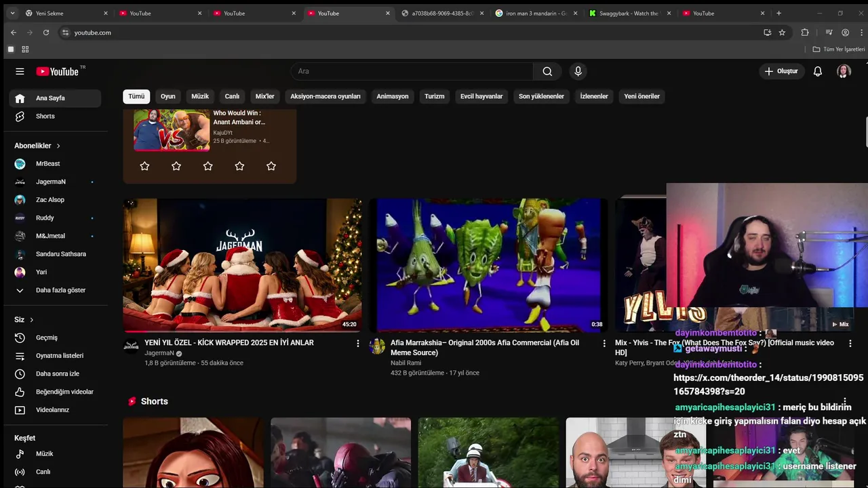Play the Afia Marrakshia commercial thumbnail
Image resolution: width=868 pixels, height=488 pixels.
coord(488,265)
